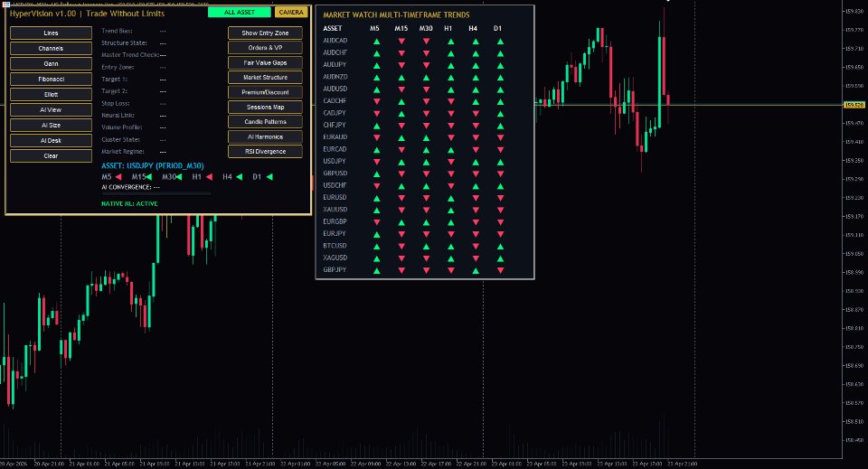868x469 pixels.
Task: Click the EURGBP H1 trend arrow
Action: 450,221
